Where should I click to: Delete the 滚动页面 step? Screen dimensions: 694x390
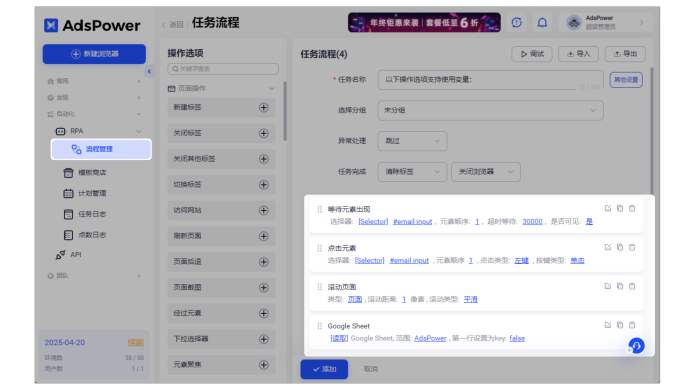(x=632, y=286)
